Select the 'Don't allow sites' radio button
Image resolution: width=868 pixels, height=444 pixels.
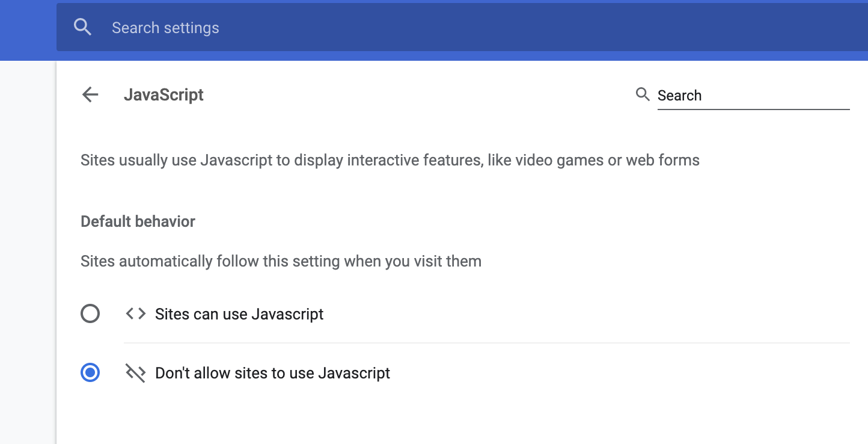coord(90,373)
